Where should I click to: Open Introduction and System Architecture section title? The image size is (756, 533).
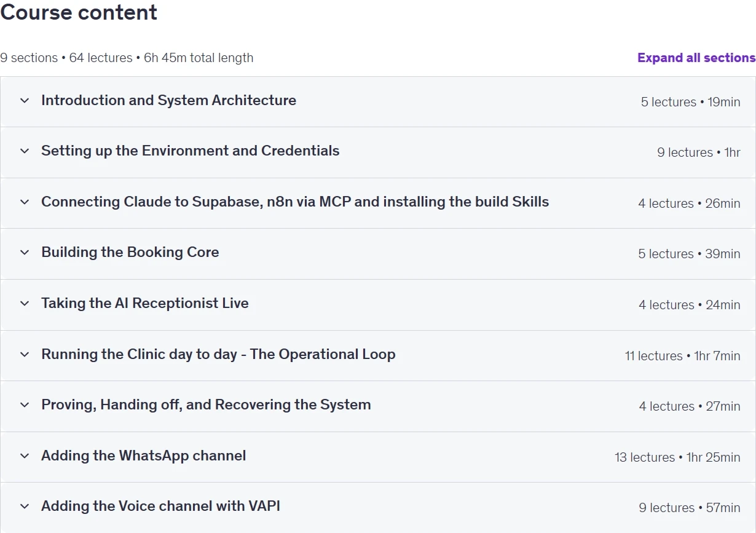[x=168, y=100]
